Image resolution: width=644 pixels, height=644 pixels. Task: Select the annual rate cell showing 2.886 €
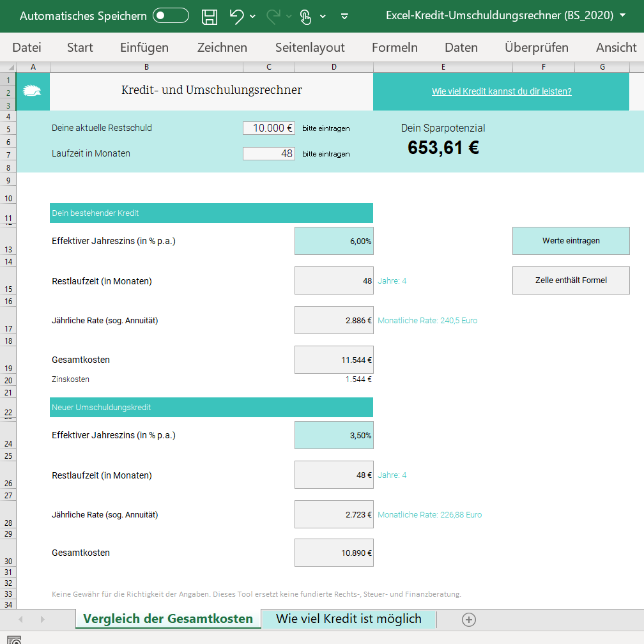[x=334, y=320]
